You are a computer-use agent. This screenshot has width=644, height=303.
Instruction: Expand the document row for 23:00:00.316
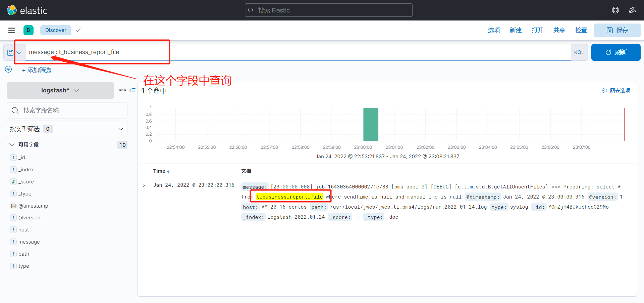144,185
